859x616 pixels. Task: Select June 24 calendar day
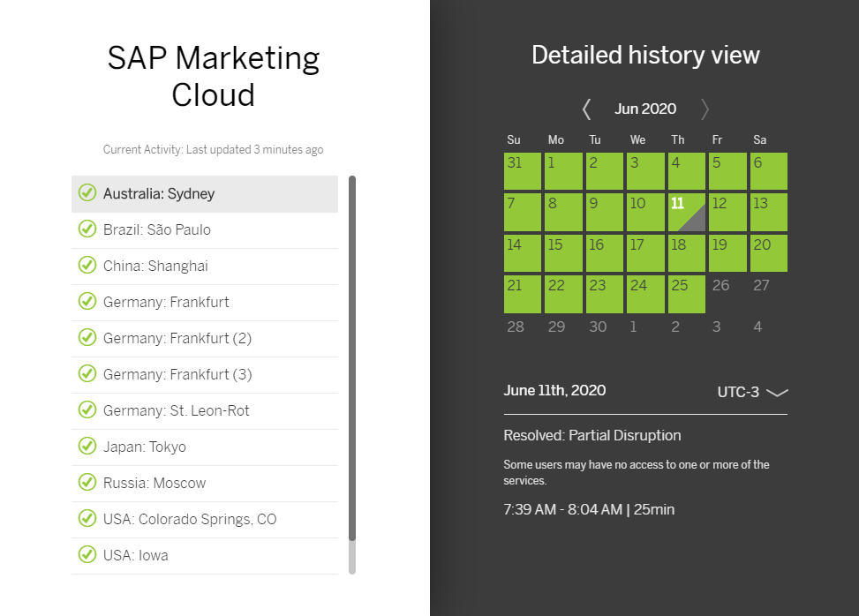point(645,294)
